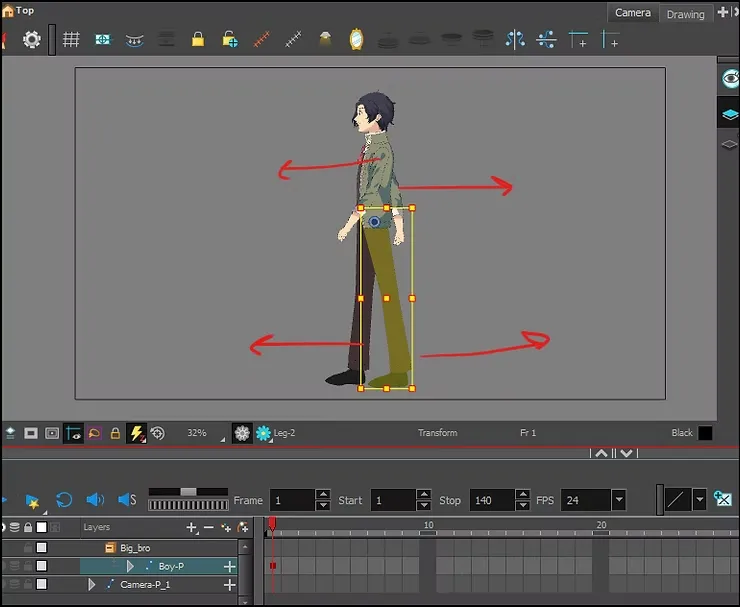Screen dimensions: 740x607
Task: Click the padlock with plus icon
Action: (230, 40)
